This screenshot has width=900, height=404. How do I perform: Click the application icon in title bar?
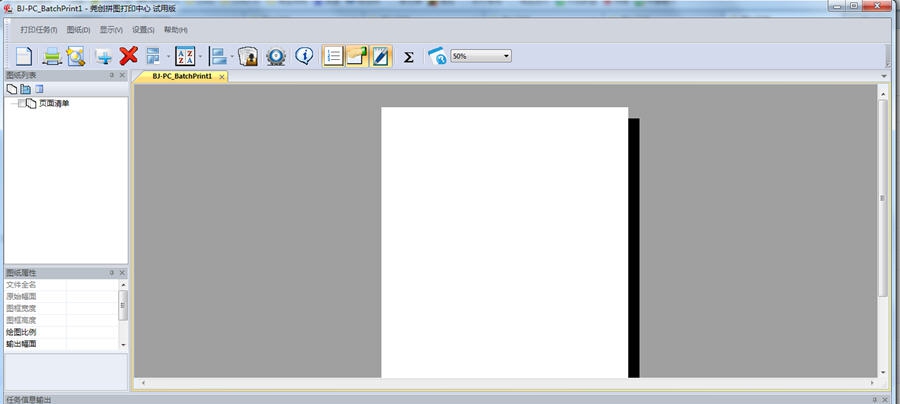(8, 7)
